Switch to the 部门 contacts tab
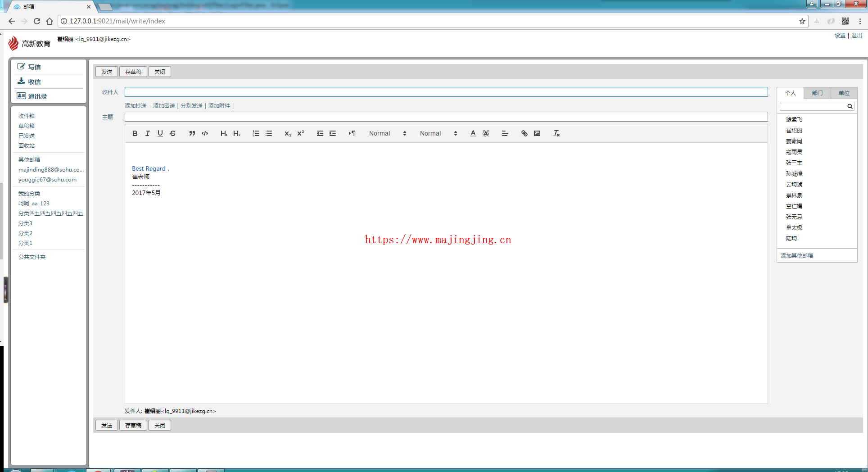Screen dimensions: 868x472 [x=817, y=93]
